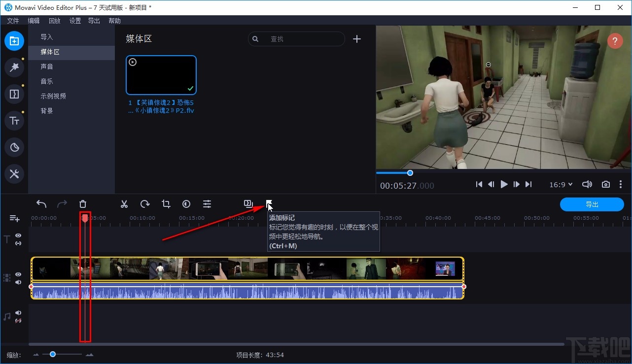Mute the video track audio
Image resolution: width=632 pixels, height=364 pixels.
(18, 282)
